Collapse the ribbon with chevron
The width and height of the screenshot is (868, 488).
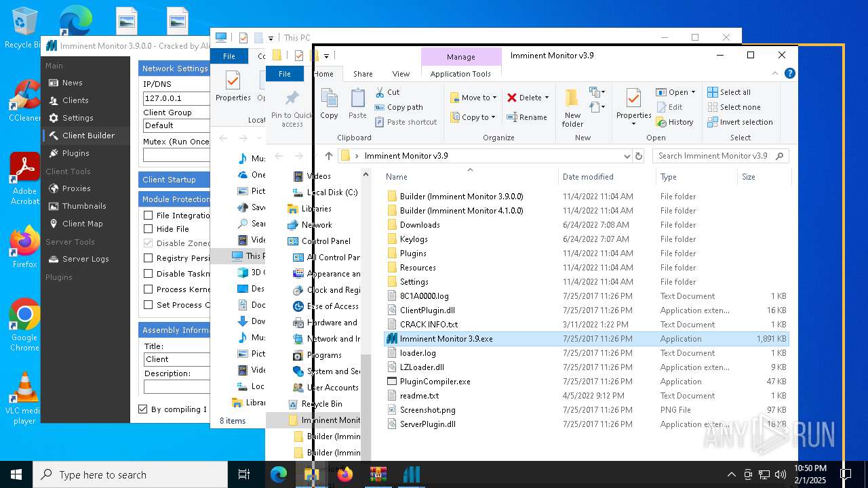point(775,74)
